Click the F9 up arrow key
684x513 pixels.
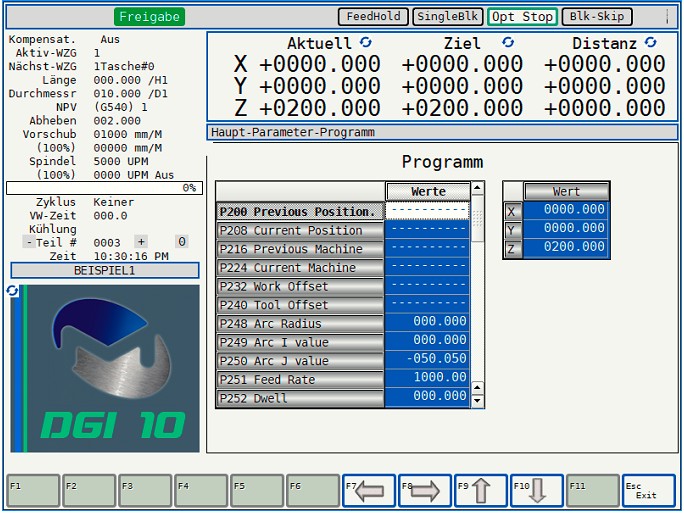(x=481, y=491)
